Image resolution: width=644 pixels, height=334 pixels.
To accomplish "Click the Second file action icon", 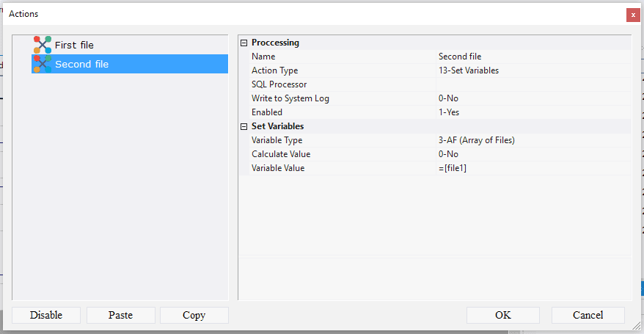I will 43,64.
